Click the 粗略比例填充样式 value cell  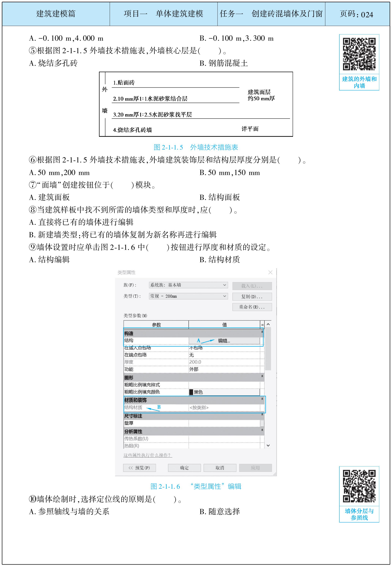point(224,385)
